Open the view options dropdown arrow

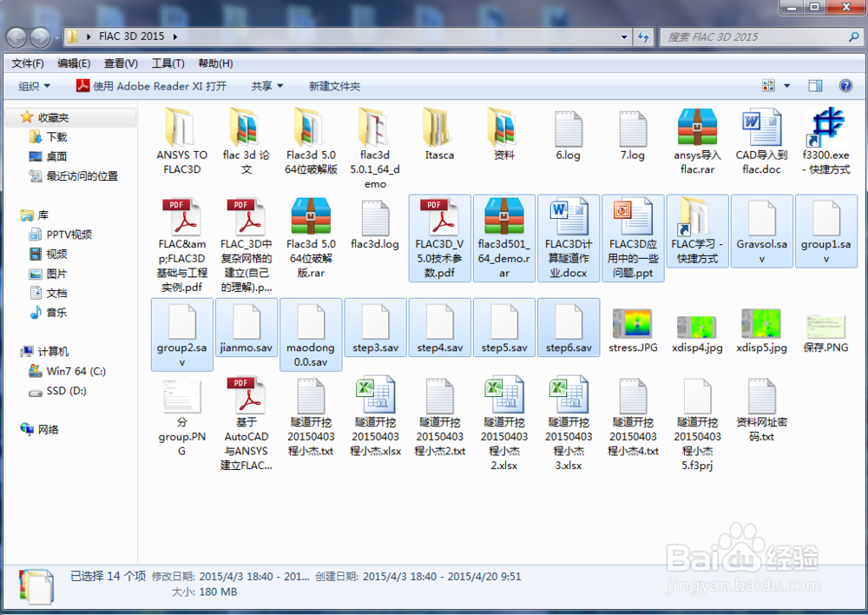pos(786,86)
